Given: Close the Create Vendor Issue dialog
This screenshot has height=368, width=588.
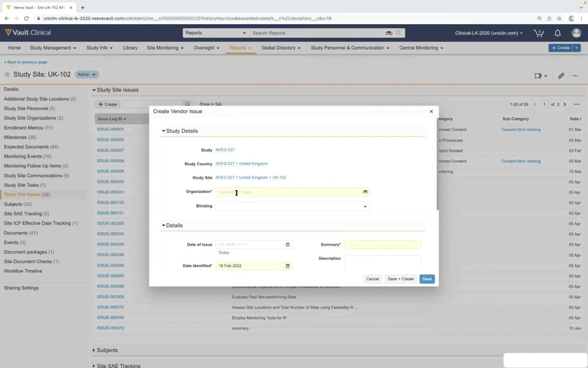Looking at the screenshot, I should coord(431,111).
